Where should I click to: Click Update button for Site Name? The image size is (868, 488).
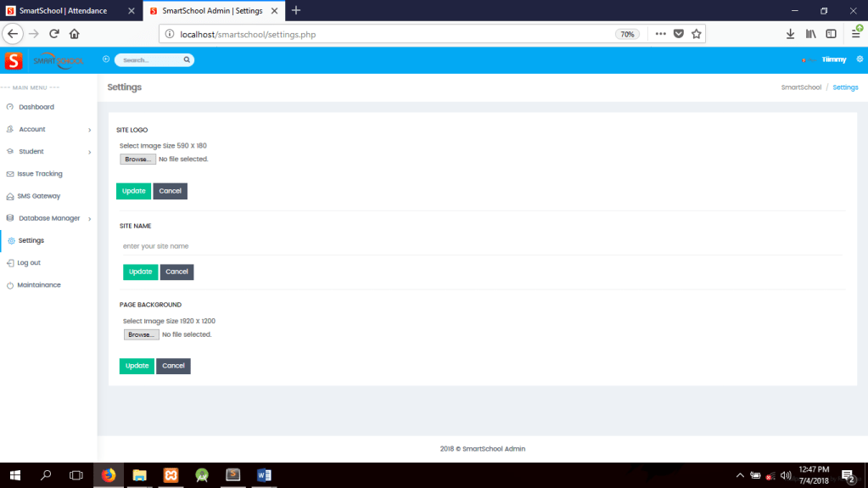(140, 272)
